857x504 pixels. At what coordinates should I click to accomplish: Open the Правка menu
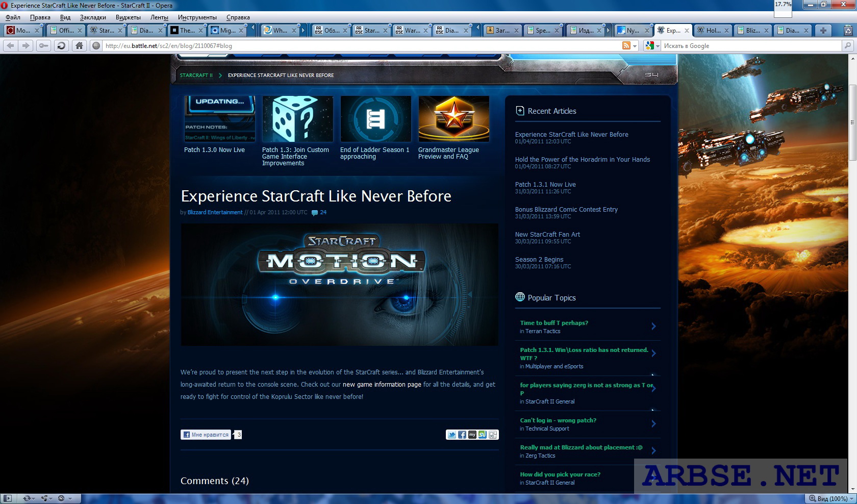[40, 17]
